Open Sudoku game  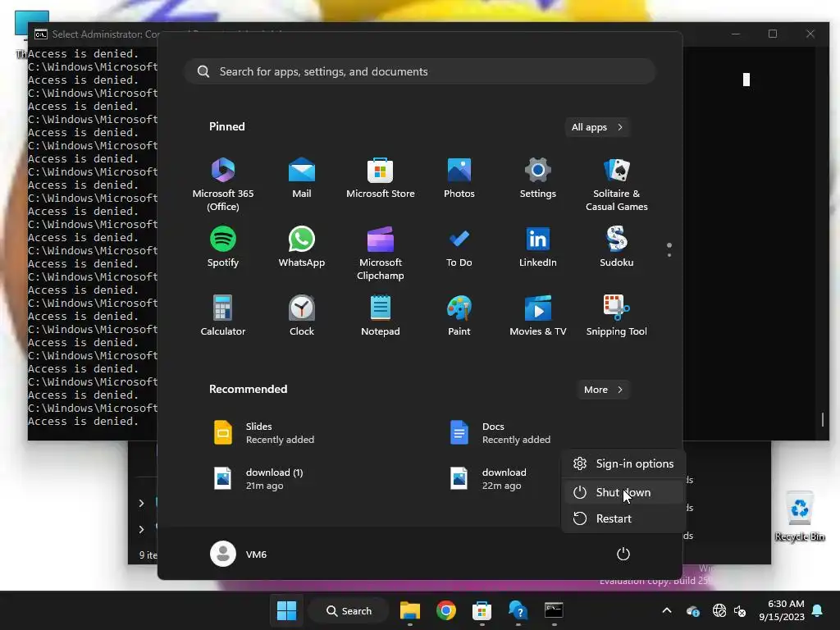click(617, 246)
